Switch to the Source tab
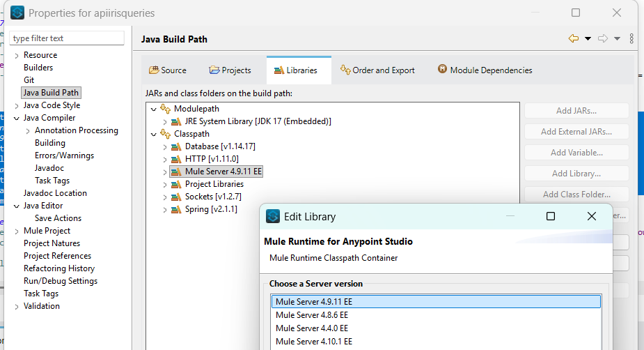The image size is (644, 350). (168, 70)
